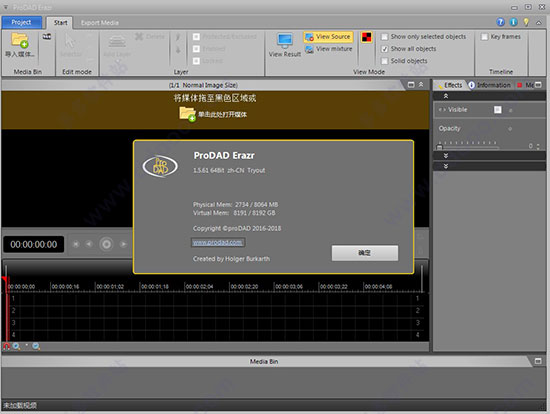550x414 pixels.
Task: Confirm the About dialog with OK button
Action: click(365, 253)
